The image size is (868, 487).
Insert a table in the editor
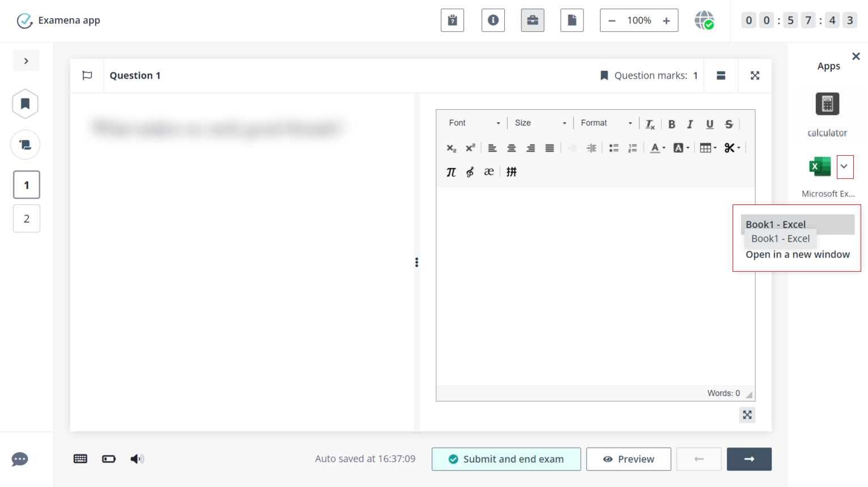pyautogui.click(x=706, y=148)
